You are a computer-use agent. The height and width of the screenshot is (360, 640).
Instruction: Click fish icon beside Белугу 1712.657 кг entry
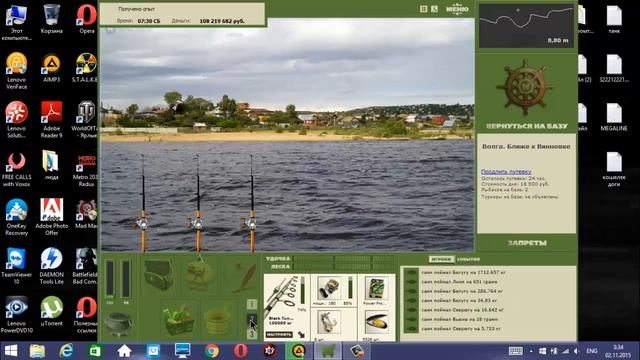(x=411, y=273)
